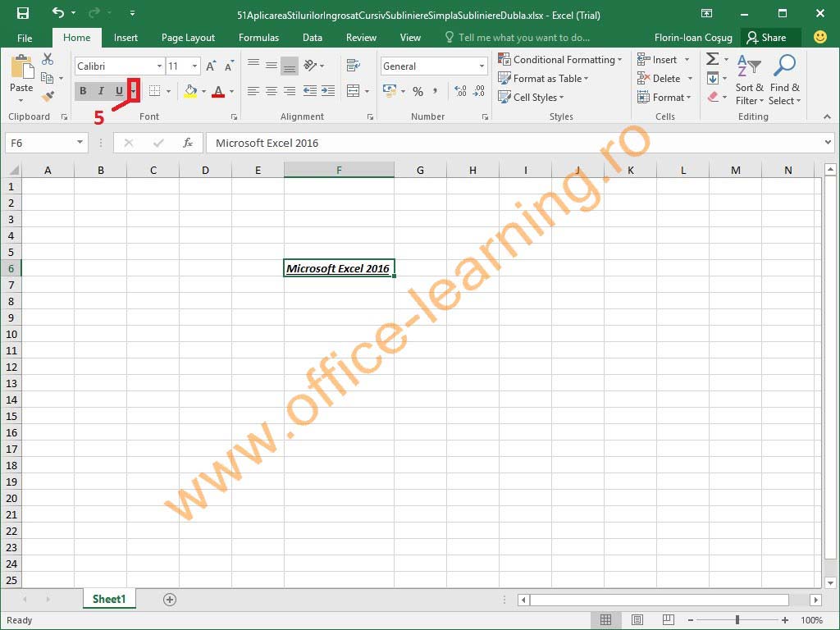Click the Merge & Center icon
Image resolution: width=840 pixels, height=630 pixels.
(353, 91)
